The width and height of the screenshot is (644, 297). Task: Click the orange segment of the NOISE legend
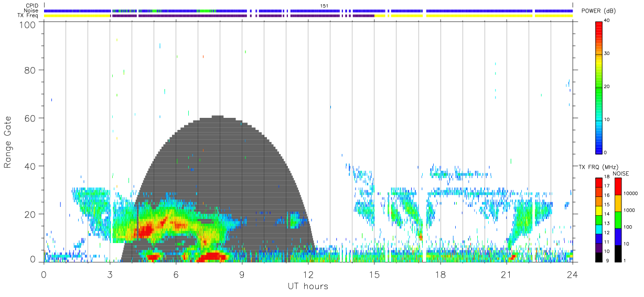click(618, 203)
